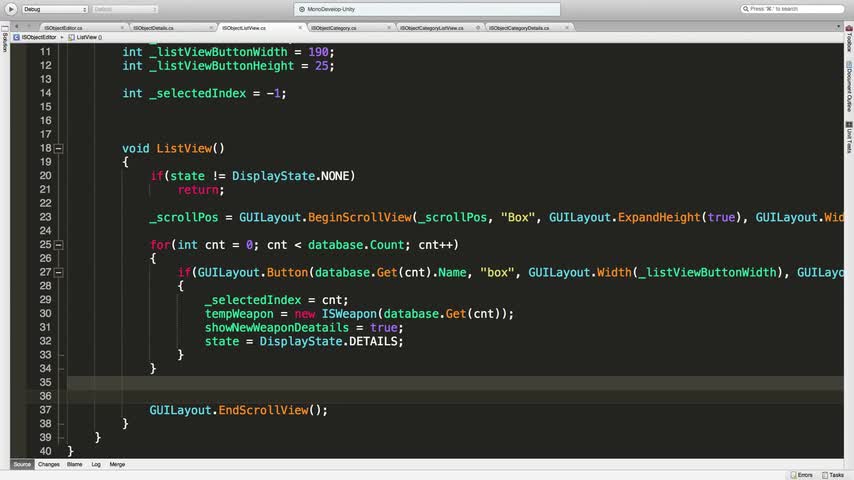The width and height of the screenshot is (854, 480).
Task: Open the Errors pad in status bar
Action: coord(802,475)
